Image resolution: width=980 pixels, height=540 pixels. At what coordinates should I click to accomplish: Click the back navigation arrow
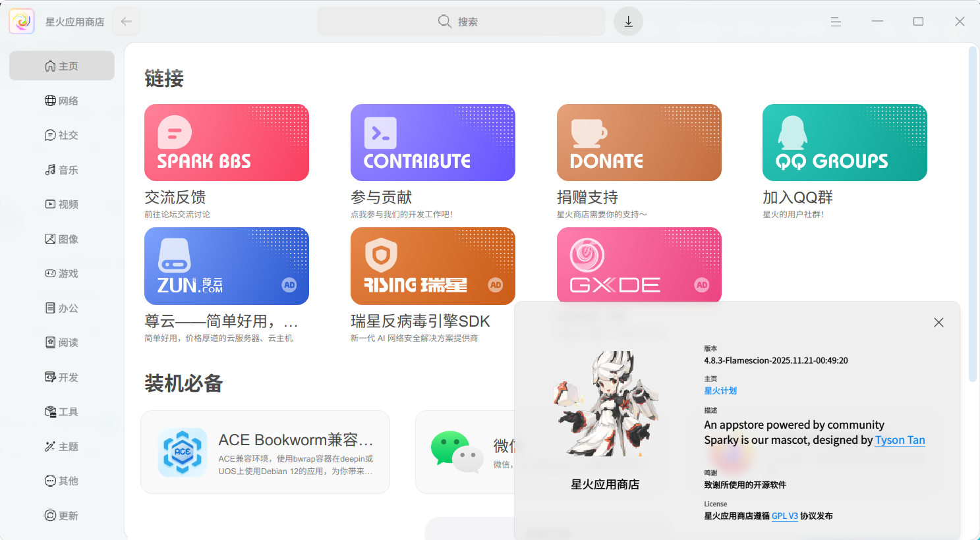click(125, 21)
